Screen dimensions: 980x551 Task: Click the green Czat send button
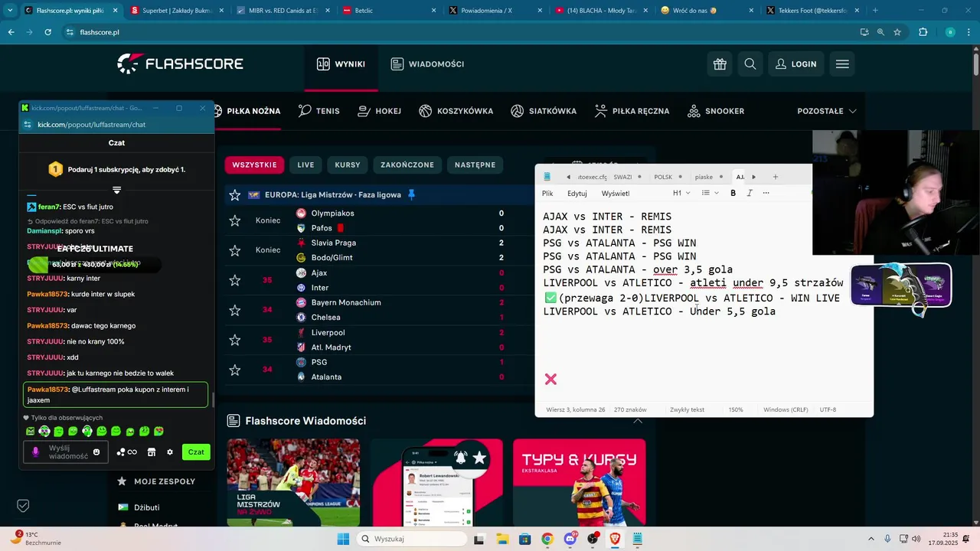coord(196,452)
